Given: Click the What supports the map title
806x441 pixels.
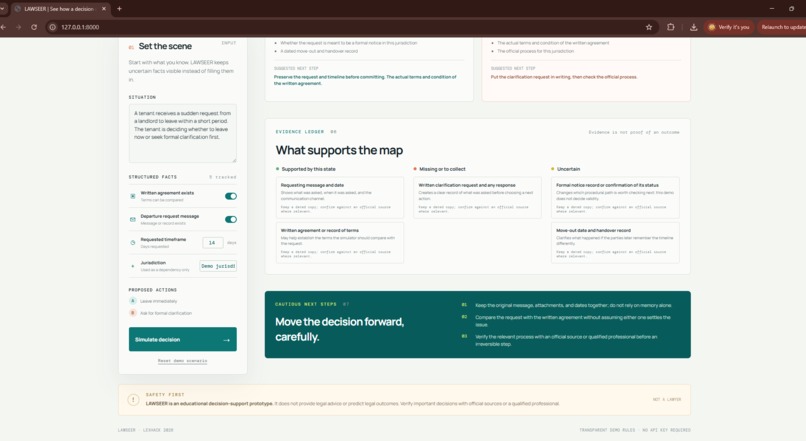Looking at the screenshot, I should (339, 150).
